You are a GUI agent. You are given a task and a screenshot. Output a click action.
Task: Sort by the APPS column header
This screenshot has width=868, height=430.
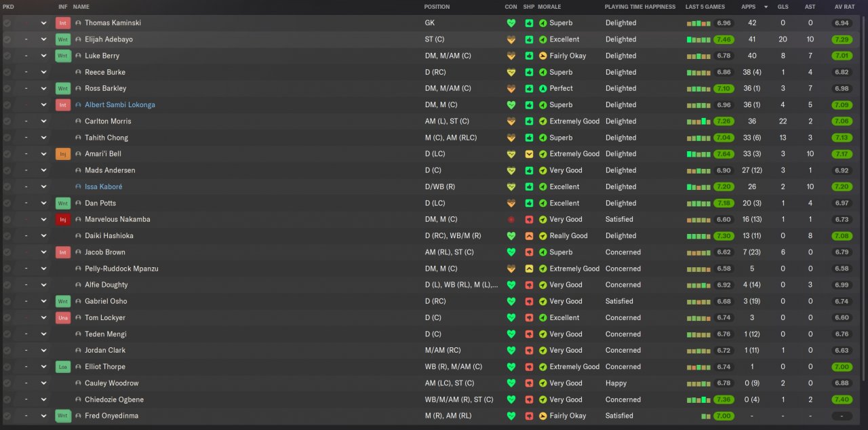click(749, 7)
